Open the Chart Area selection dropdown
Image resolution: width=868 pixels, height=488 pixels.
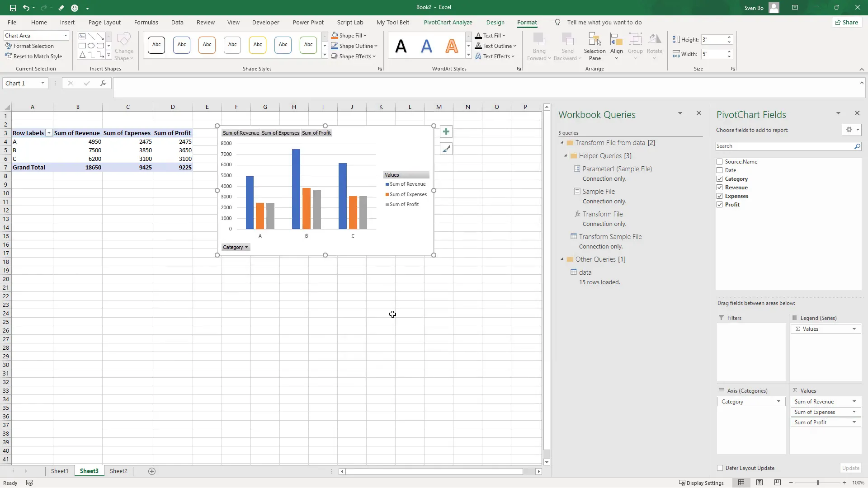click(65, 35)
